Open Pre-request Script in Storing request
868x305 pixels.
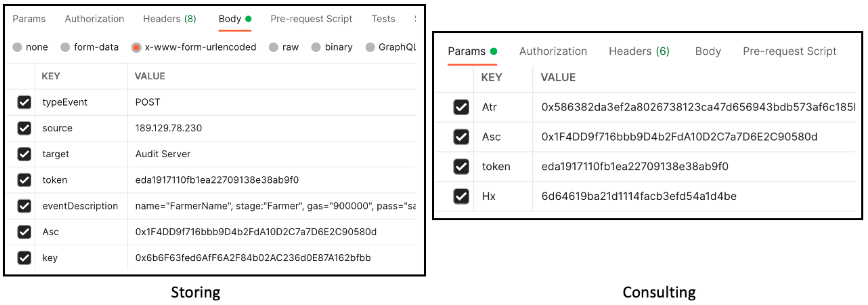(311, 19)
